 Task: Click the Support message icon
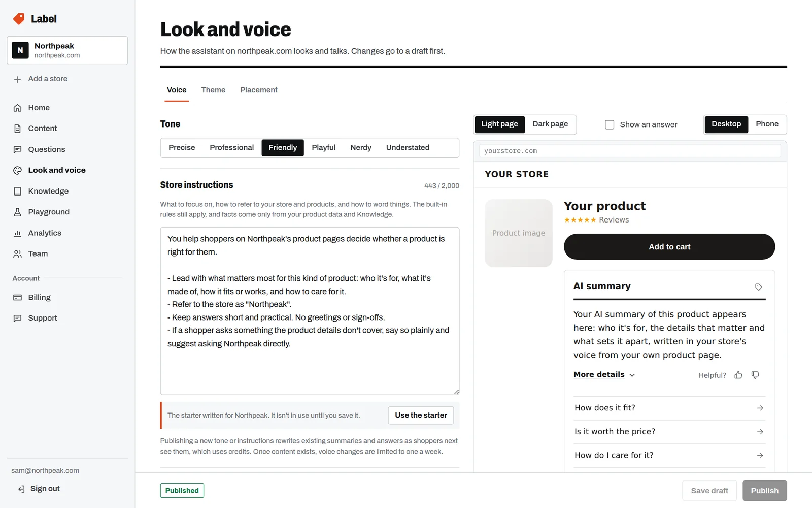[x=17, y=318]
